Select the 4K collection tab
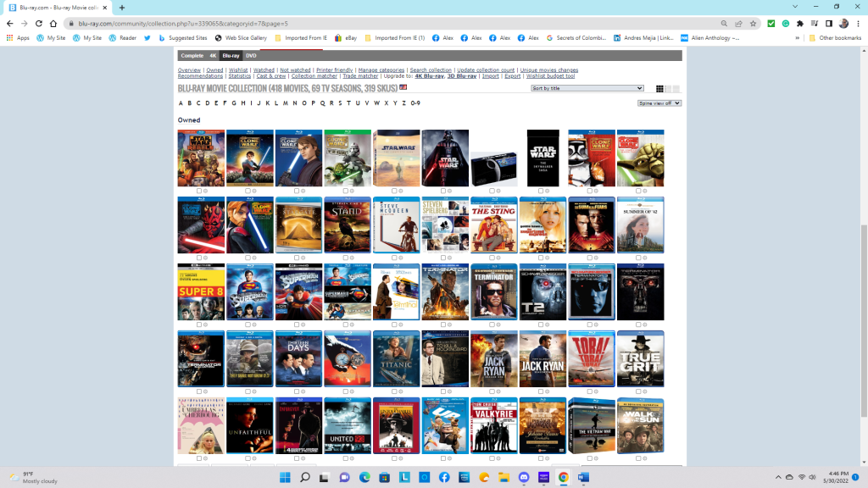Viewport: 868px width, 488px height. point(214,56)
